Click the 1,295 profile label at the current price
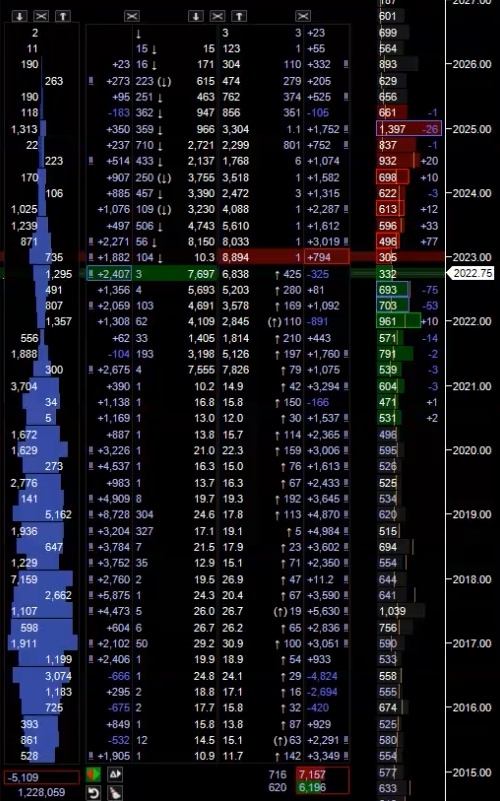Image resolution: width=500 pixels, height=801 pixels. 59,274
